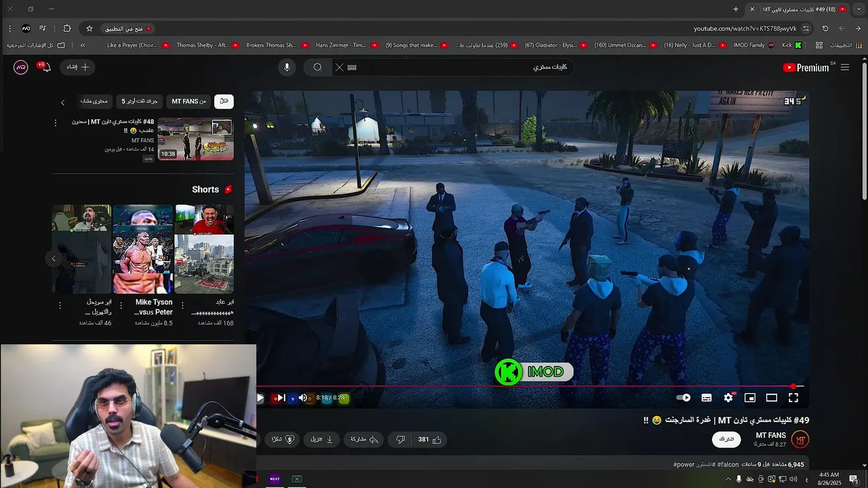Send a Super Thanks with شكرًا

pos(282,439)
